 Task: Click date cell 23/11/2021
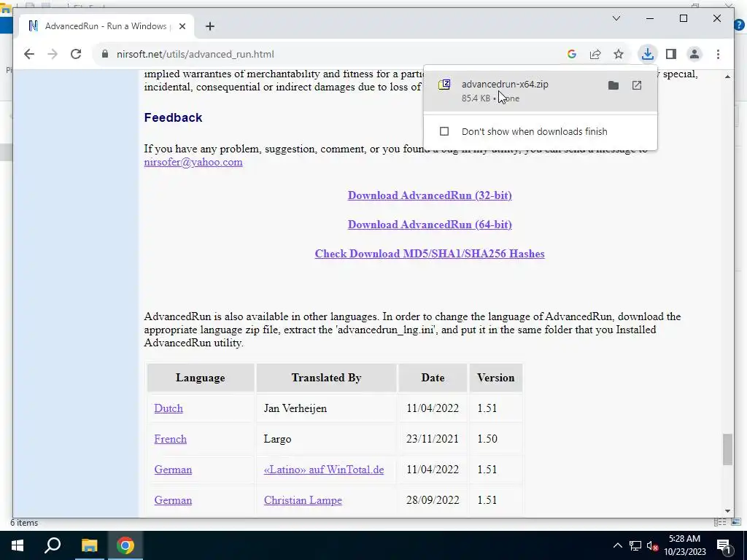click(433, 438)
